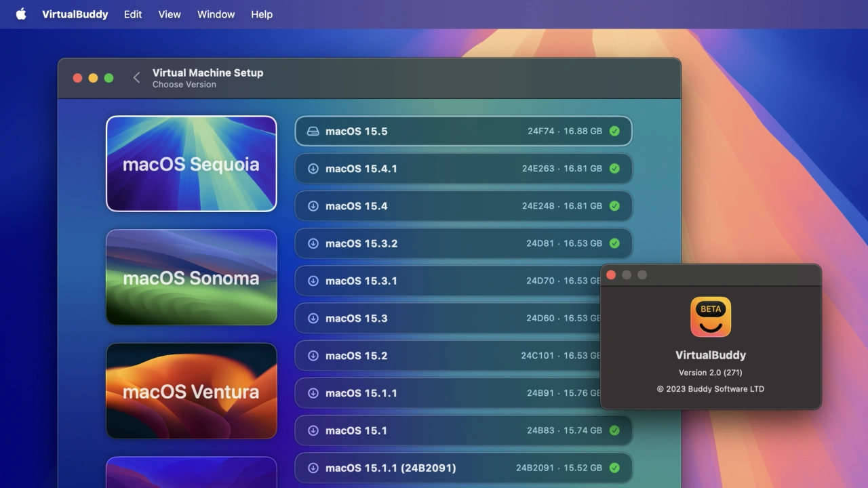Click the VirtualBuddy BETA app icon
This screenshot has height=488, width=868.
pos(710,317)
